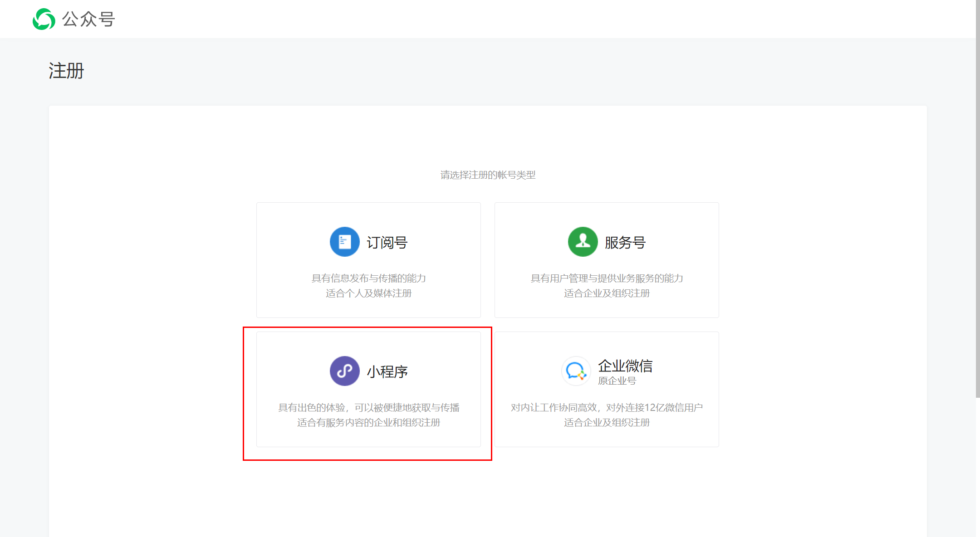Click text 适合个人及媒体注册
This screenshot has width=980, height=537.
pyautogui.click(x=368, y=293)
